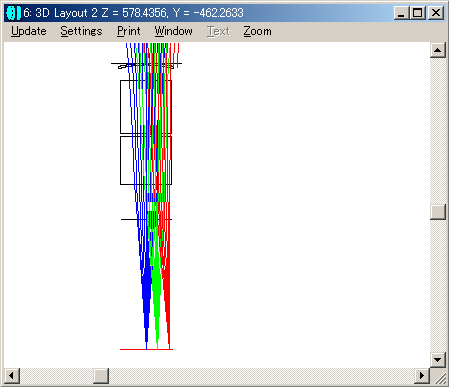The width and height of the screenshot is (449, 387).
Task: Open the Zoom menu
Action: pos(257,31)
